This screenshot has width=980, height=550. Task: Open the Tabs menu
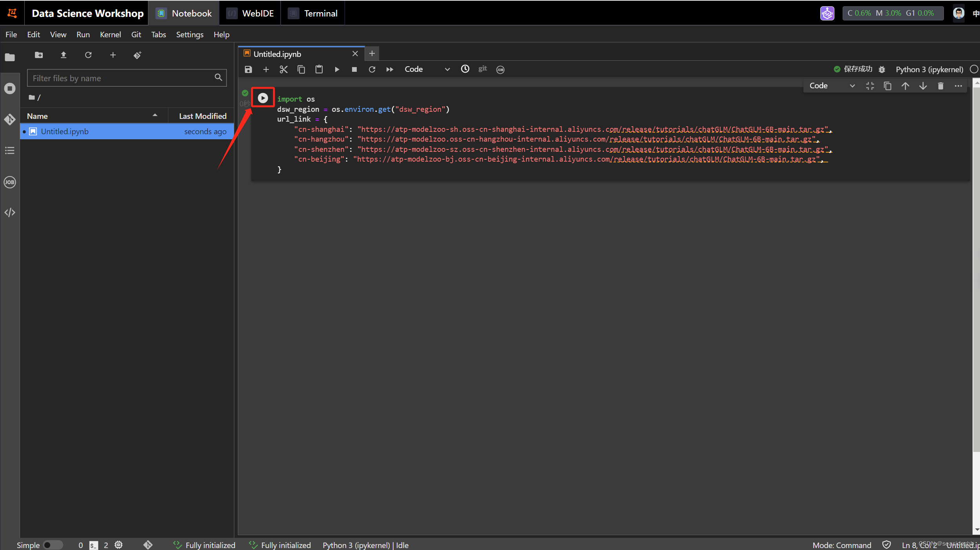tap(159, 35)
